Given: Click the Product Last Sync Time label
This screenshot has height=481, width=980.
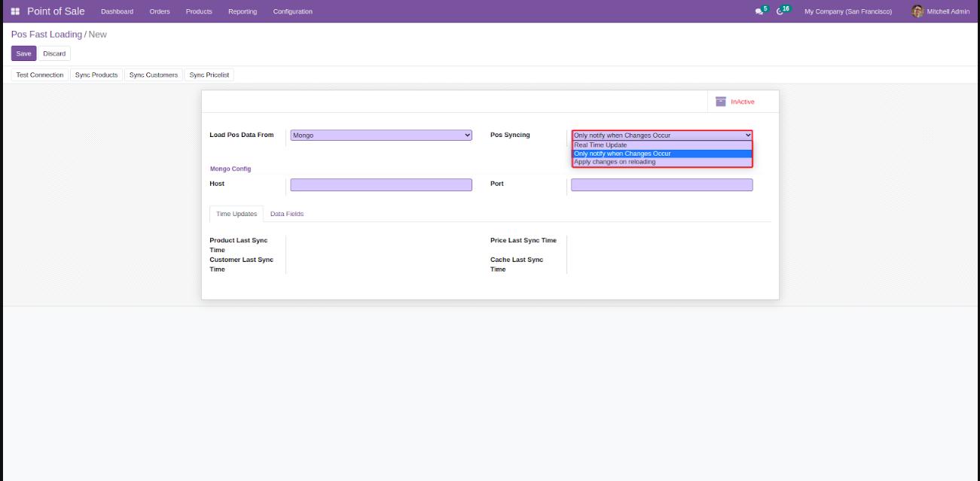Looking at the screenshot, I should tap(239, 245).
